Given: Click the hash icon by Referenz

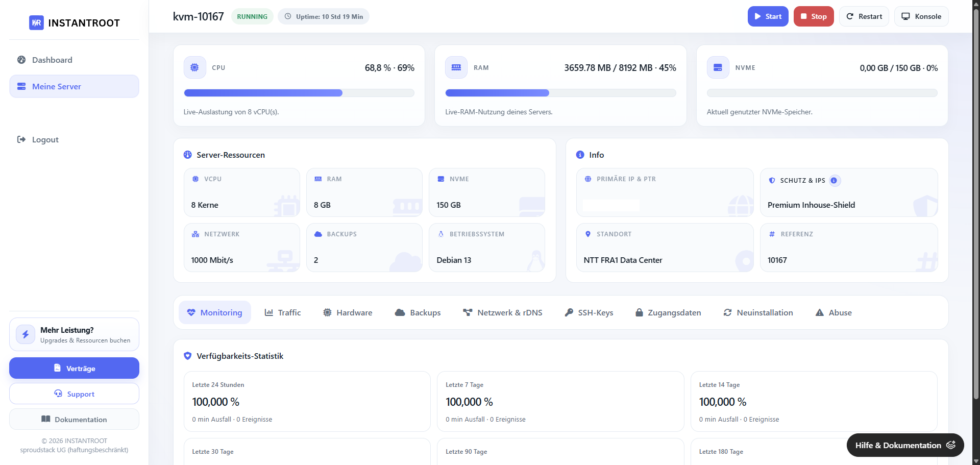Looking at the screenshot, I should 772,234.
